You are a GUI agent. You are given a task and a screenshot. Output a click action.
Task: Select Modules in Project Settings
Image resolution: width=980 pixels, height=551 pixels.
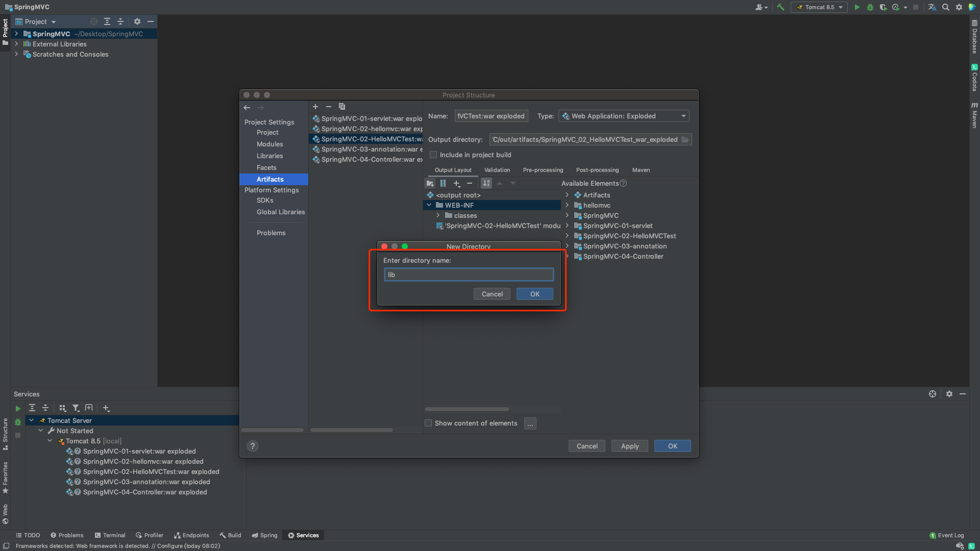click(x=269, y=144)
